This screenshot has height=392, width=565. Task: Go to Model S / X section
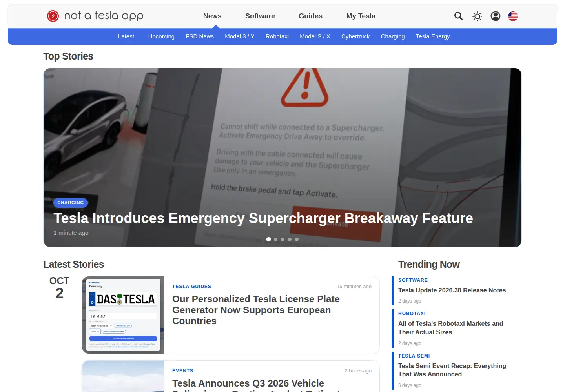pos(315,36)
